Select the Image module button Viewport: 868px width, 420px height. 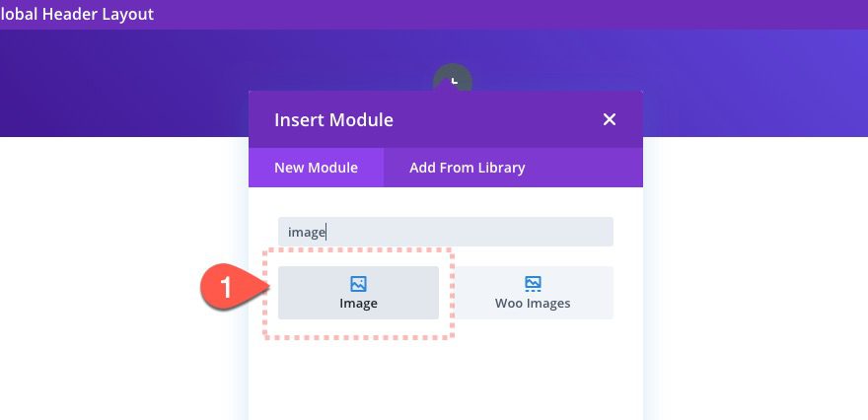pos(358,293)
